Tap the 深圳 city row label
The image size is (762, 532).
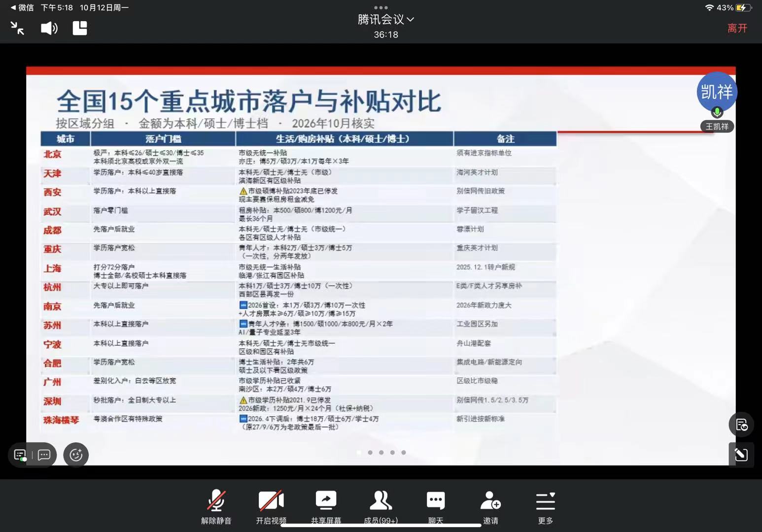tap(53, 401)
